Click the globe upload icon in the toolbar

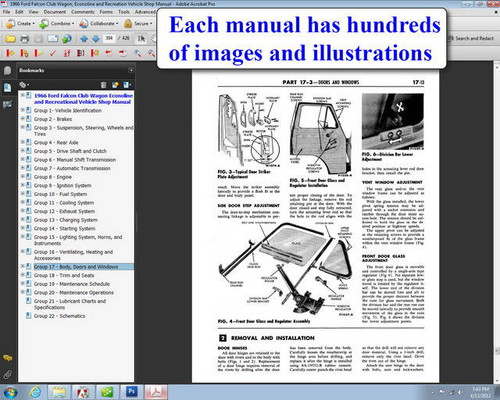(x=67, y=39)
